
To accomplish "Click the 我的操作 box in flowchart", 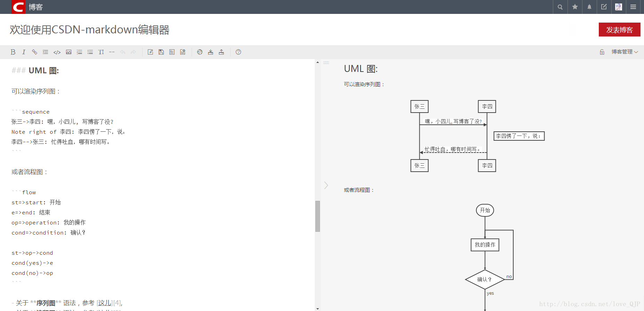I will (x=485, y=245).
